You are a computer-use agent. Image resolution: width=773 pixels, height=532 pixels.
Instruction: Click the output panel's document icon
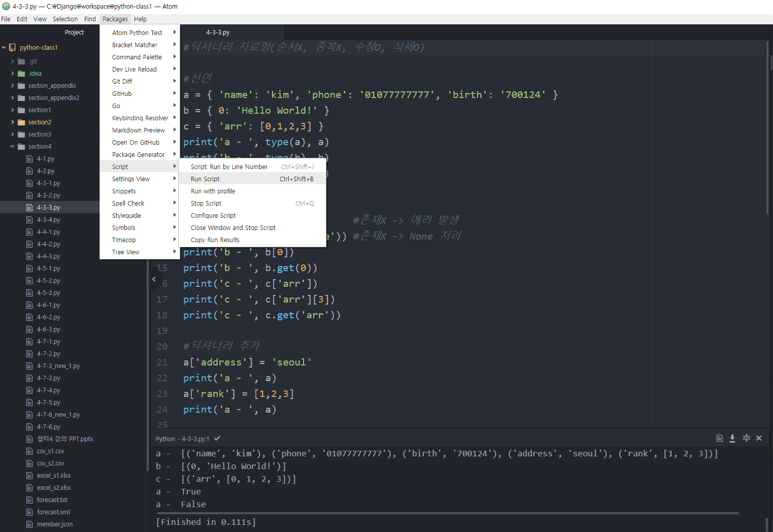point(719,438)
